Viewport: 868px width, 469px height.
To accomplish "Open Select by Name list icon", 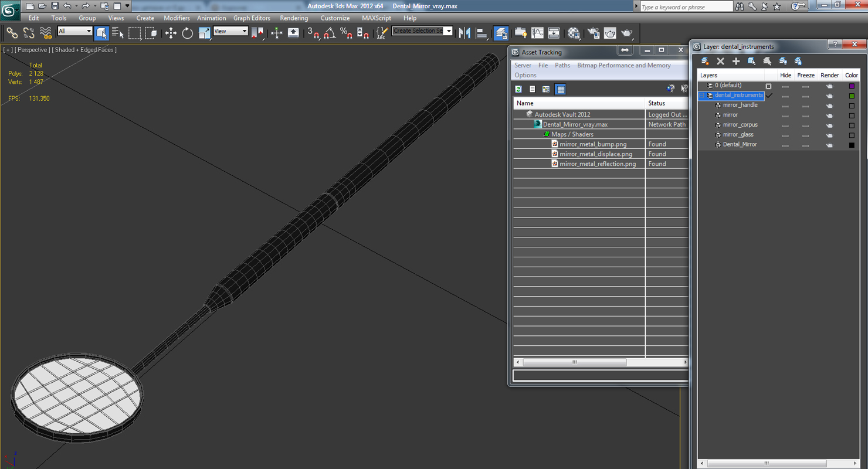I will (118, 33).
